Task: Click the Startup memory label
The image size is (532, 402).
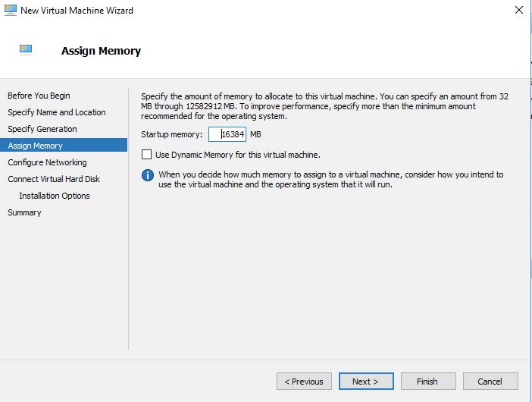Action: click(172, 134)
